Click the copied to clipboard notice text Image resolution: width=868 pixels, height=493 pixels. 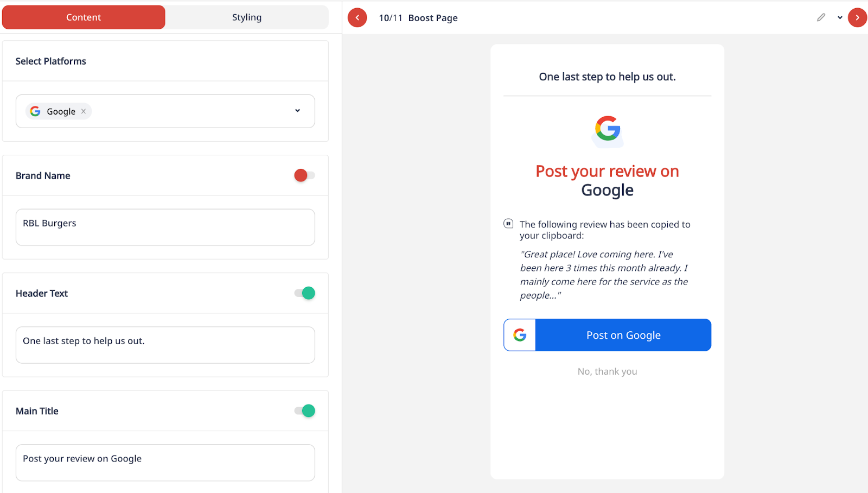(605, 230)
